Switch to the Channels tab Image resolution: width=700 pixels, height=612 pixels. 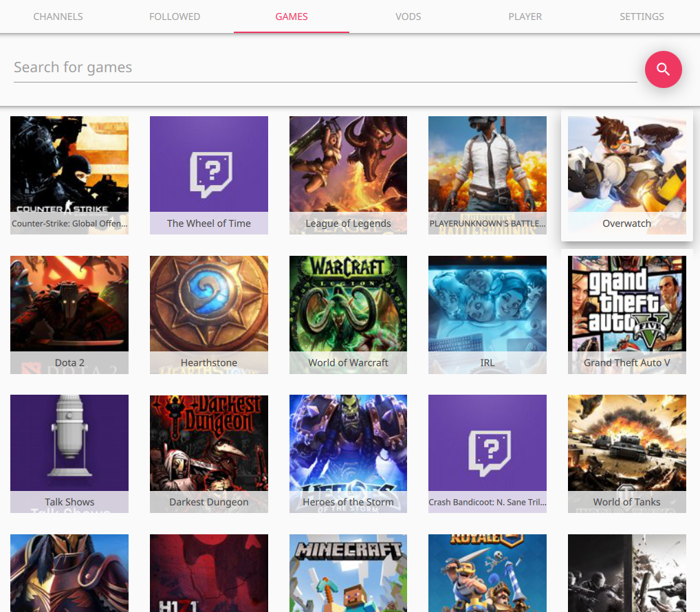click(x=58, y=17)
